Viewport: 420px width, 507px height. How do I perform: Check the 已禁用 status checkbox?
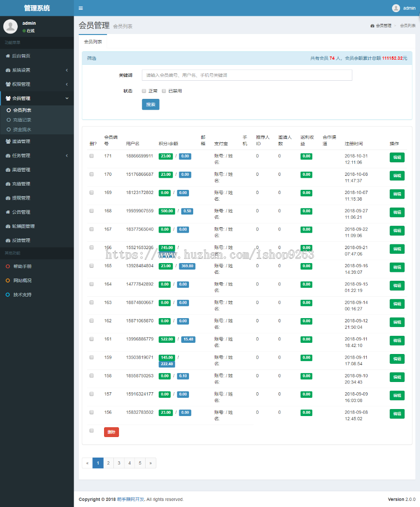click(164, 91)
